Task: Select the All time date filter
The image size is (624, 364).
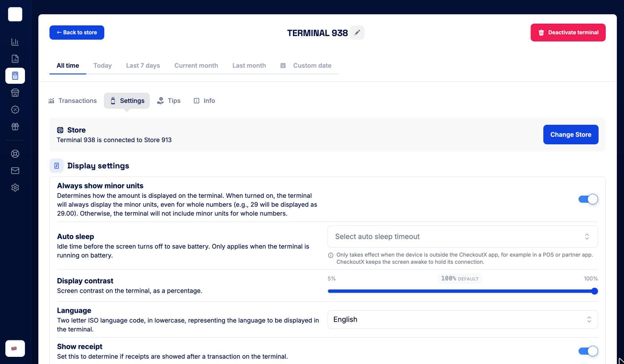Action: 68,65
